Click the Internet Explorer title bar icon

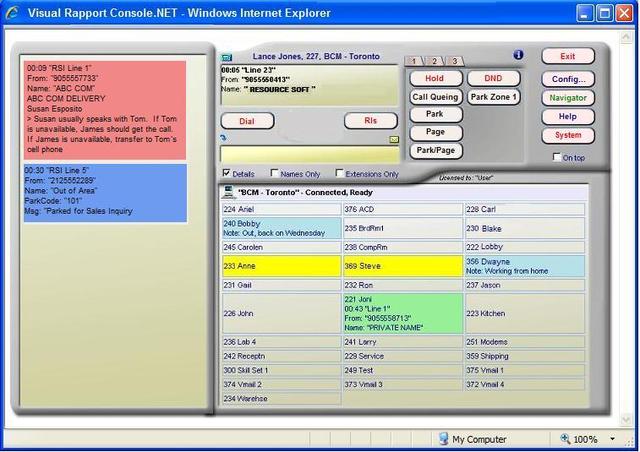(x=12, y=13)
